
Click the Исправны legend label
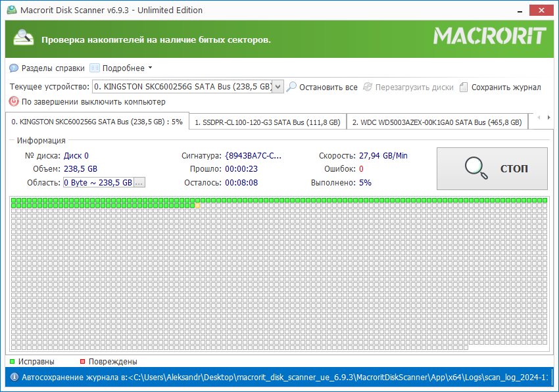click(x=36, y=361)
